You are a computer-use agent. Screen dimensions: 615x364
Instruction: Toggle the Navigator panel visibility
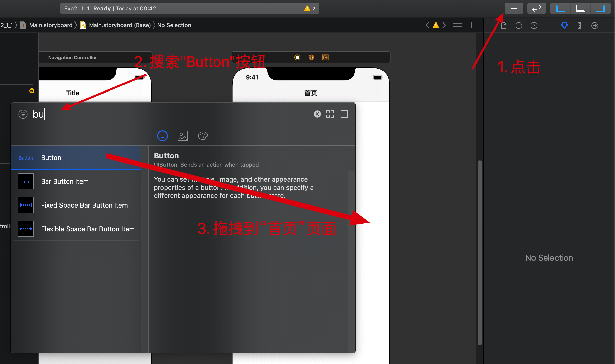coord(560,8)
